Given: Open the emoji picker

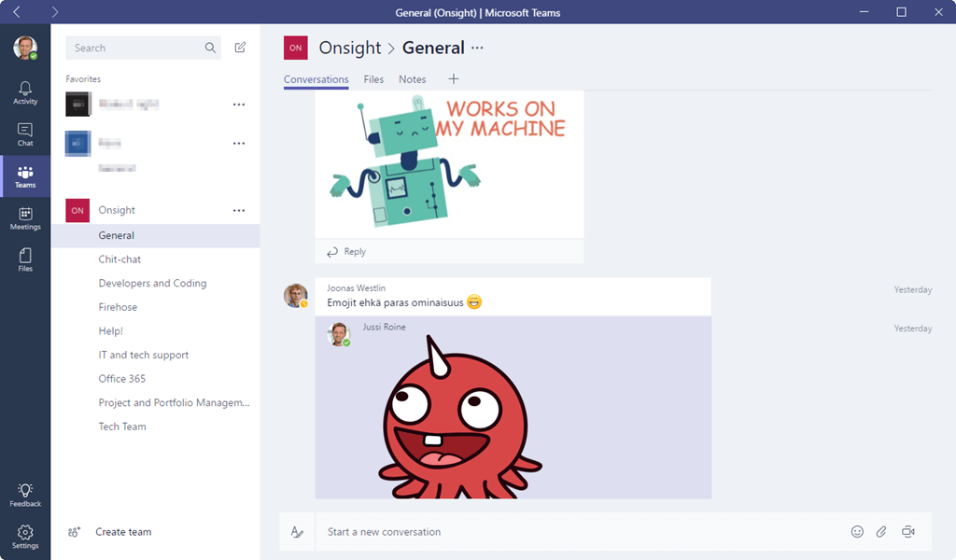Looking at the screenshot, I should pyautogui.click(x=857, y=532).
